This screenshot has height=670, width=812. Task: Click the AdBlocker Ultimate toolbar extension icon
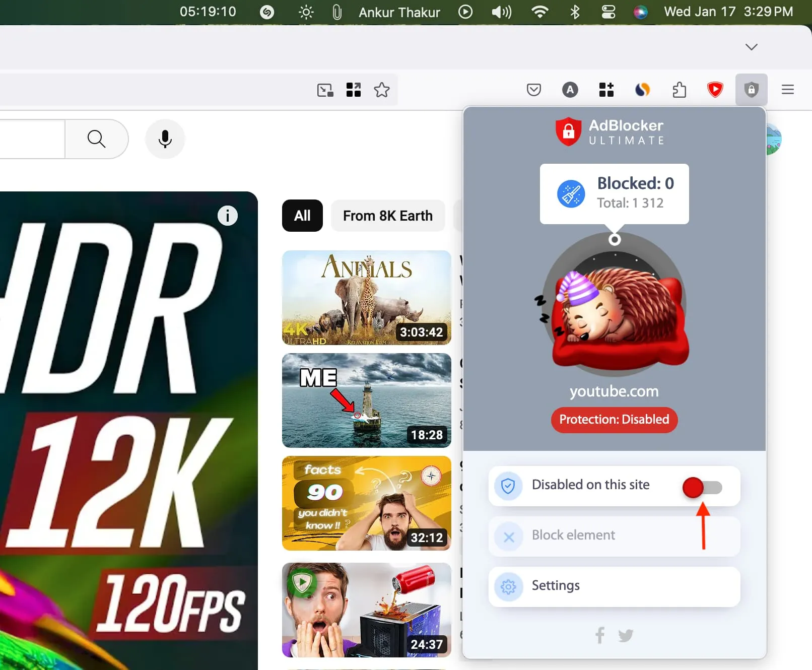(751, 90)
